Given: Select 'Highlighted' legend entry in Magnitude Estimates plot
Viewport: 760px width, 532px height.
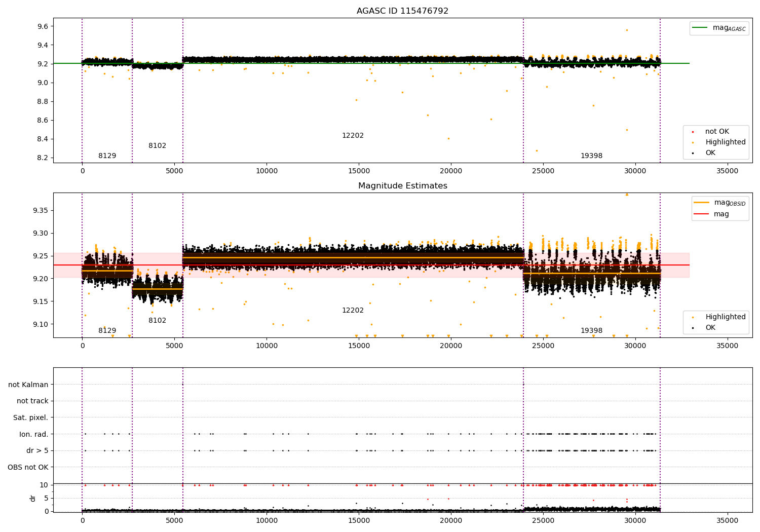Looking at the screenshot, I should [x=726, y=317].
